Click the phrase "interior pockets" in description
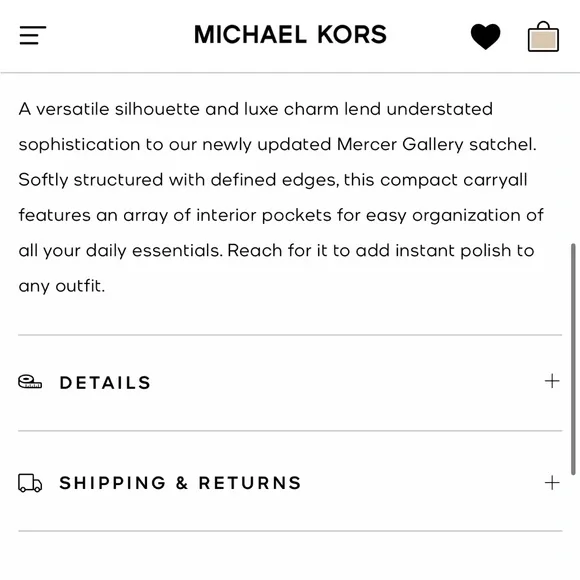The height and width of the screenshot is (580, 580). tap(263, 215)
